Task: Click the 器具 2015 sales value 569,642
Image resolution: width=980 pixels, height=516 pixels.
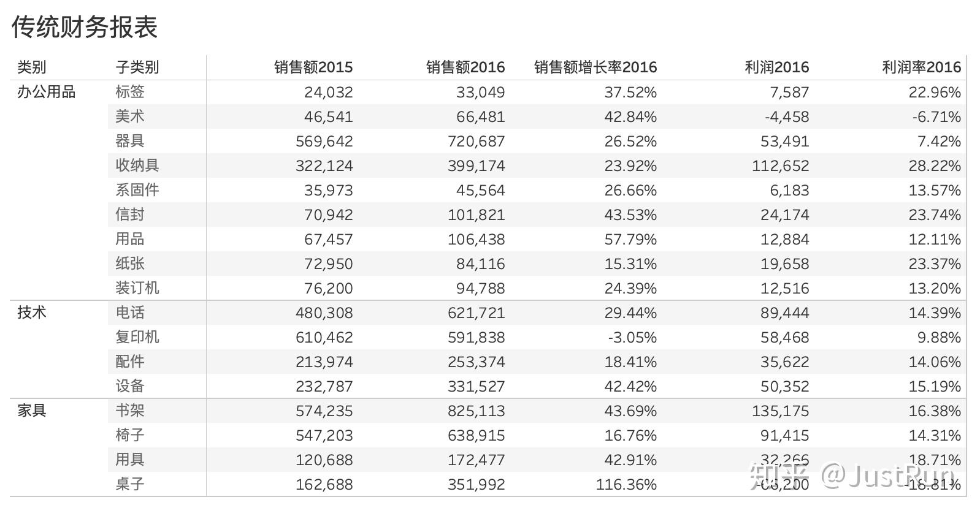Action: 324,142
